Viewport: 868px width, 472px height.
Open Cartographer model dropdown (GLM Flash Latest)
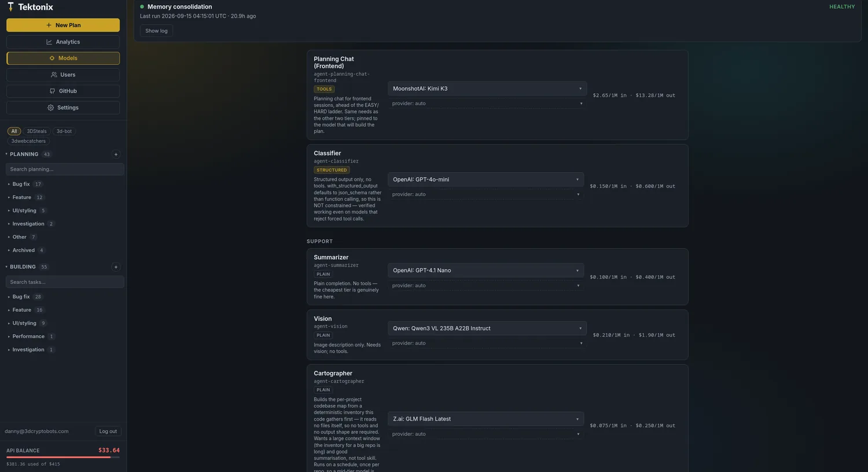pos(486,419)
